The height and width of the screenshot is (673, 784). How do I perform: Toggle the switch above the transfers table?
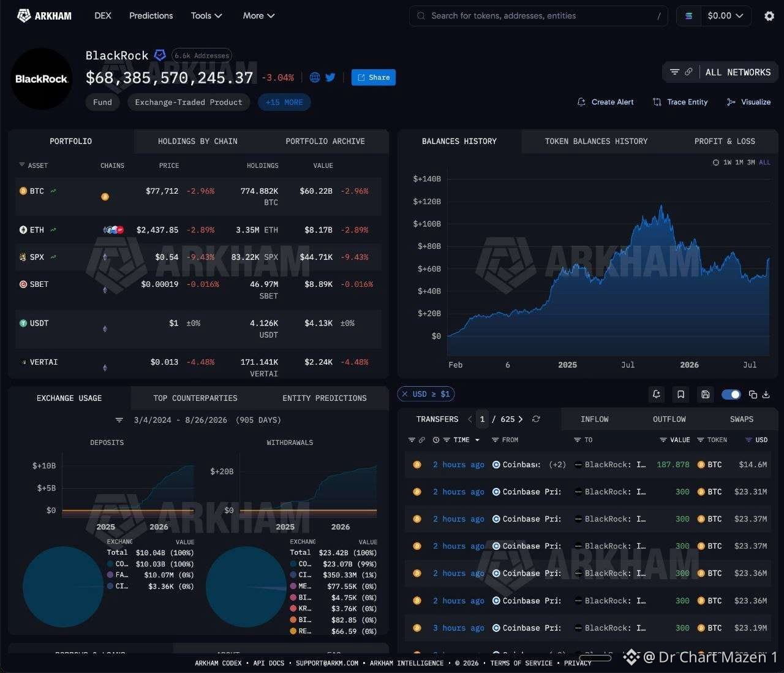pyautogui.click(x=731, y=394)
